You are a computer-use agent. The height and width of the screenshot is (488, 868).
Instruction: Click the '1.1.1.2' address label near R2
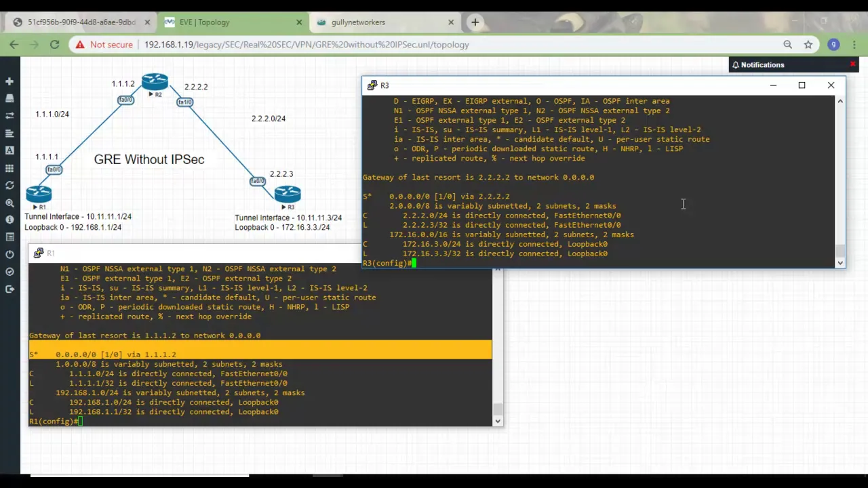point(123,83)
